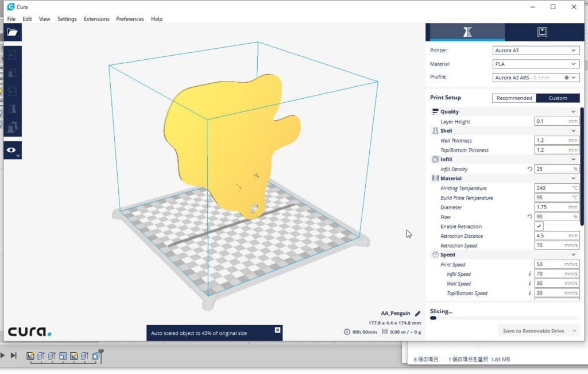Click the Retraction Distance input field
Screen dimensions: 588x374
point(557,236)
